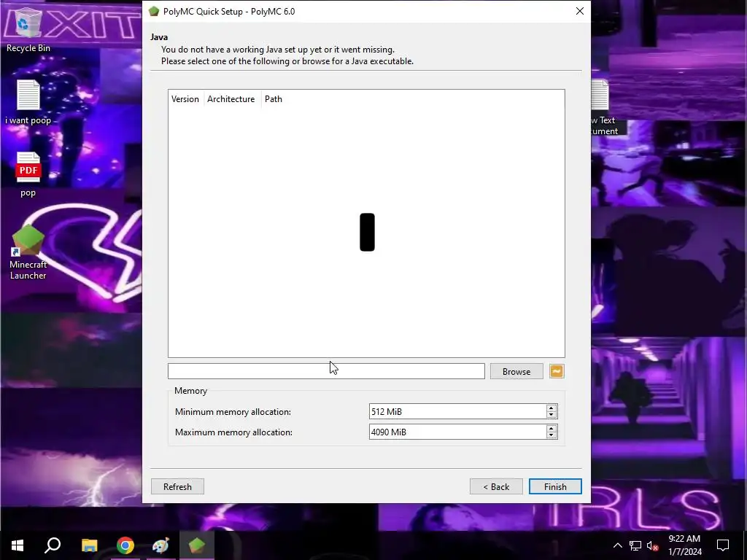Click the Finish button
Image resolution: width=747 pixels, height=560 pixels.
coord(555,486)
